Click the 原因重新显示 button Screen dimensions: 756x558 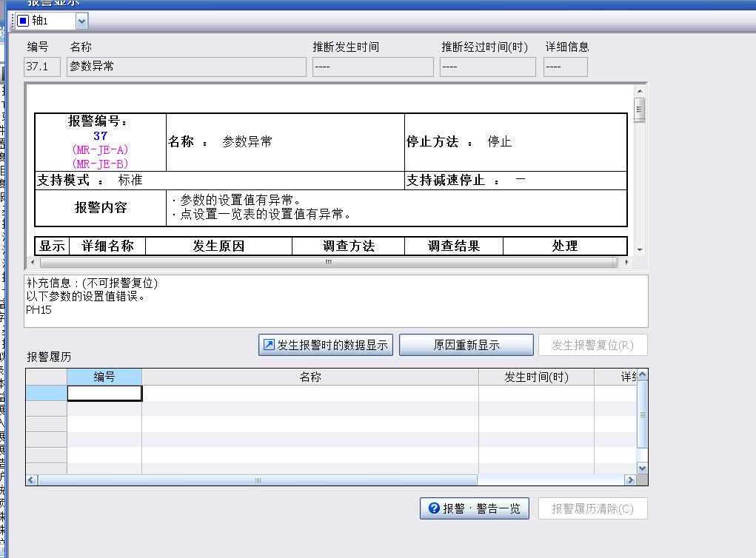466,345
